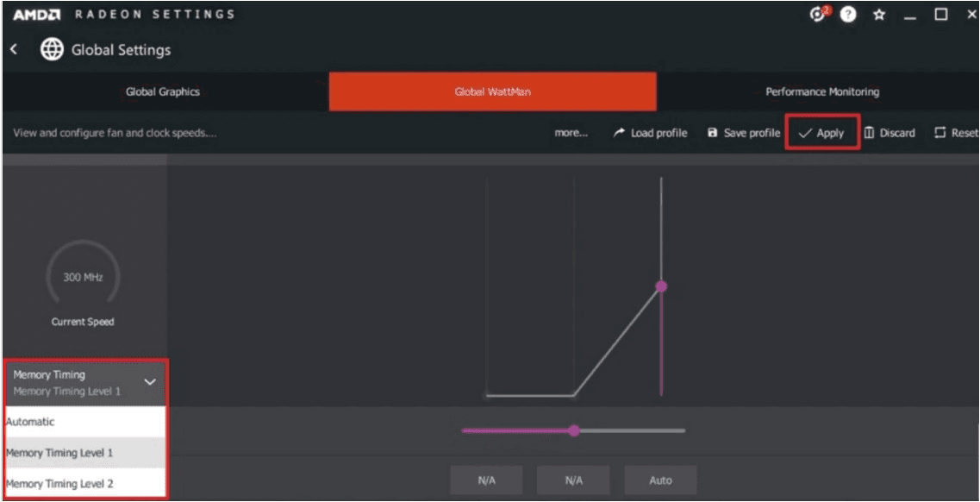Choose the Automatic memory timing option
This screenshot has height=502, width=980.
point(85,422)
